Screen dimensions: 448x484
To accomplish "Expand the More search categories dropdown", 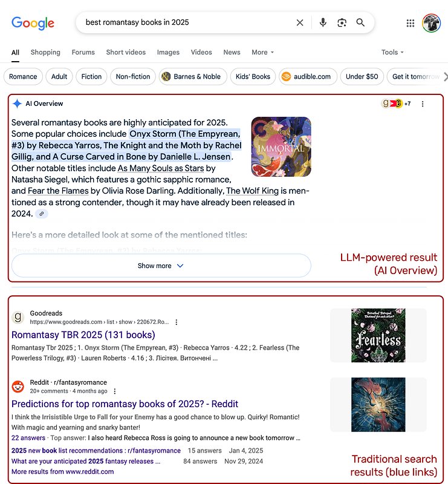I will coord(262,52).
